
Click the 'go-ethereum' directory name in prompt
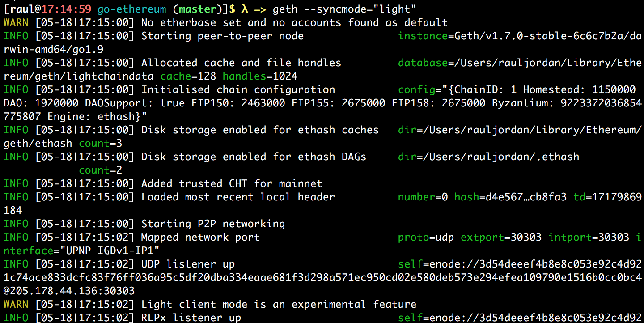point(131,8)
